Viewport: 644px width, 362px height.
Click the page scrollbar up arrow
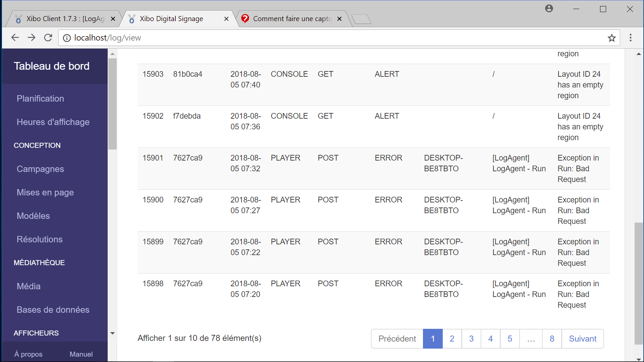point(639,54)
